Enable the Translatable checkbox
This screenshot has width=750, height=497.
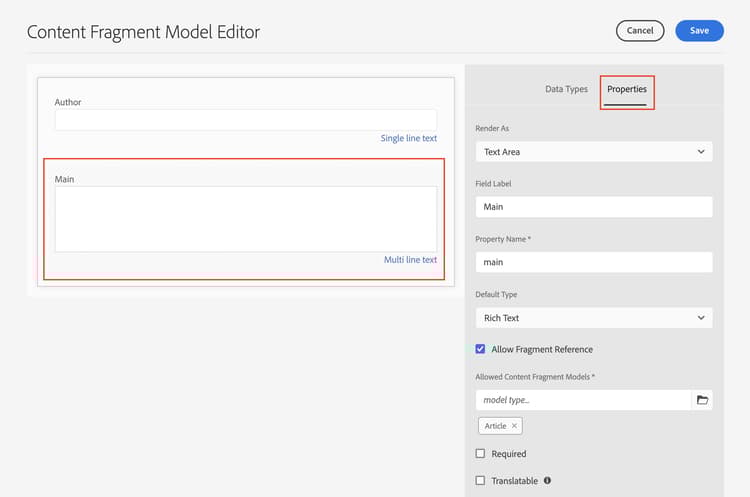point(481,481)
